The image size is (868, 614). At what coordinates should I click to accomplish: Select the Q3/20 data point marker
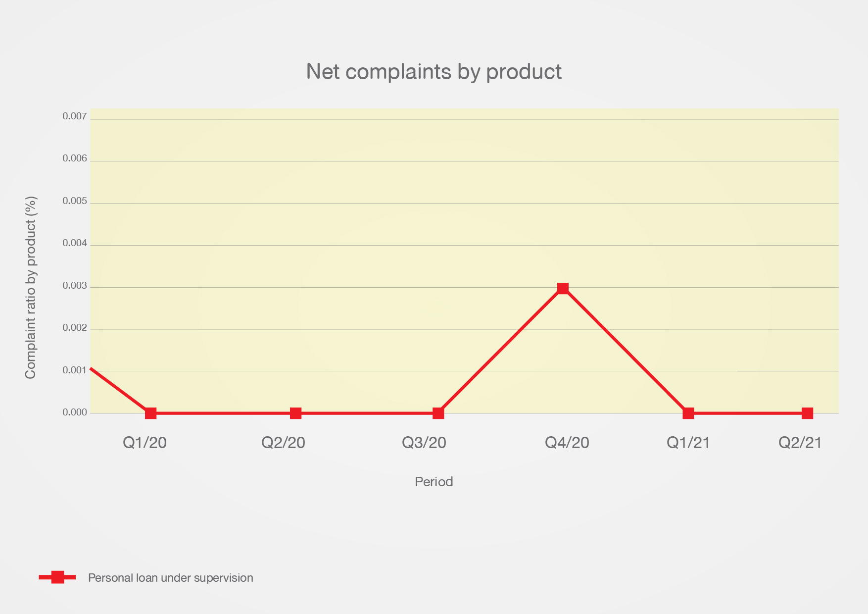coord(438,413)
